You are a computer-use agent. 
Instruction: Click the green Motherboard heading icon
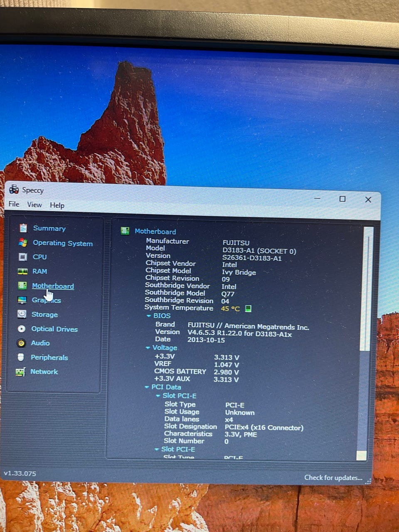tap(125, 231)
